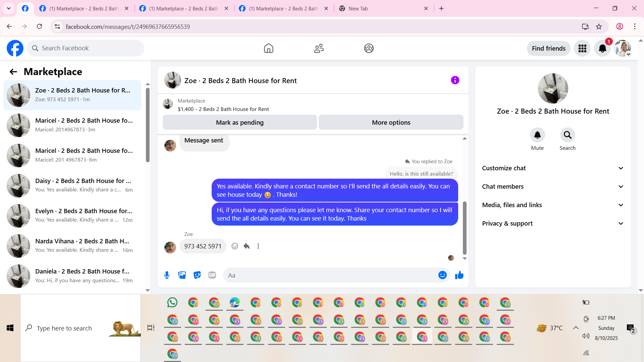This screenshot has height=362, width=644.
Task: Open Facebook notifications bell
Action: 602,49
